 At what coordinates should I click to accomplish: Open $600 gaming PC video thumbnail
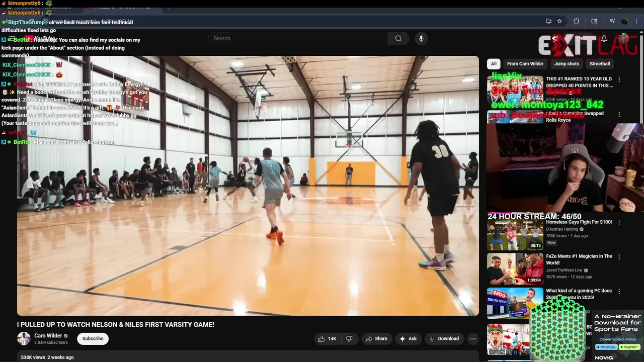[515, 304]
